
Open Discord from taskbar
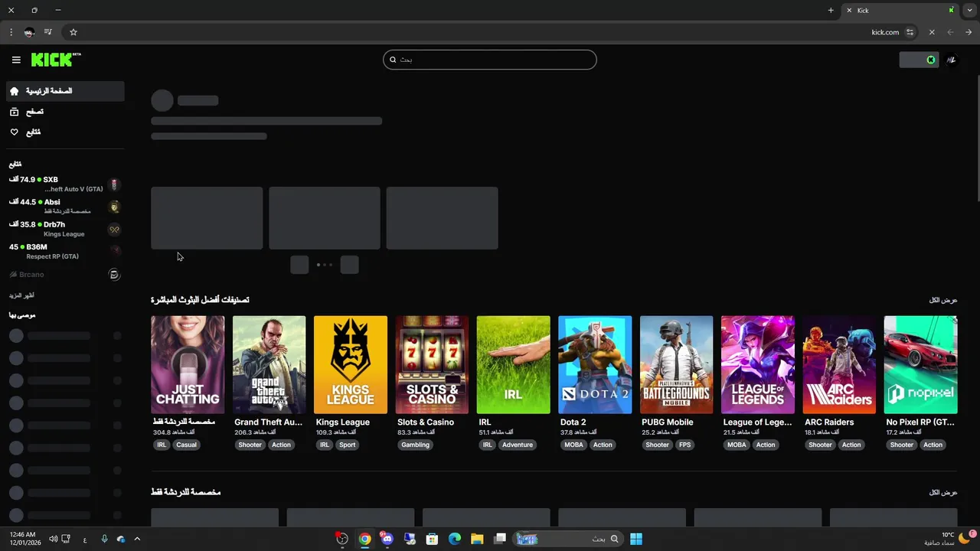pos(387,539)
